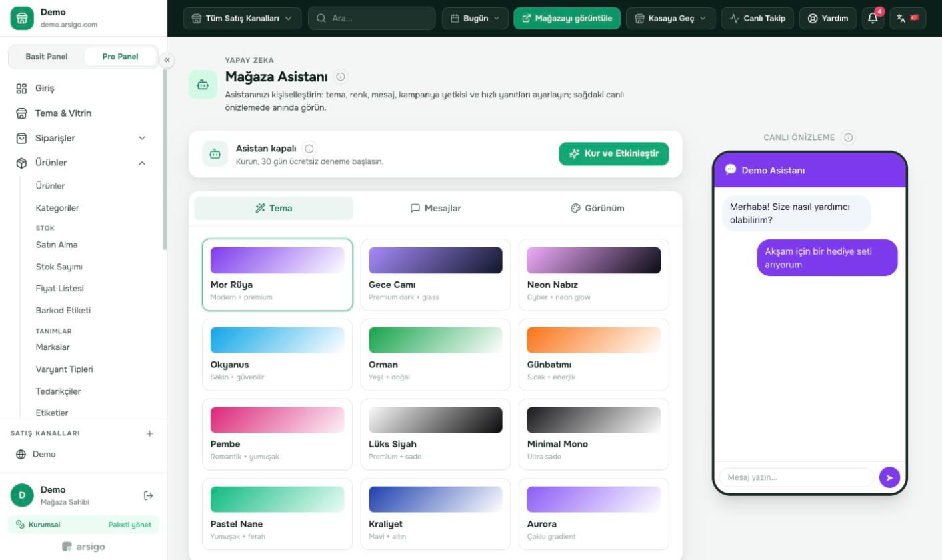This screenshot has height=560, width=942.
Task: Select the Basit Panel mode
Action: point(47,57)
